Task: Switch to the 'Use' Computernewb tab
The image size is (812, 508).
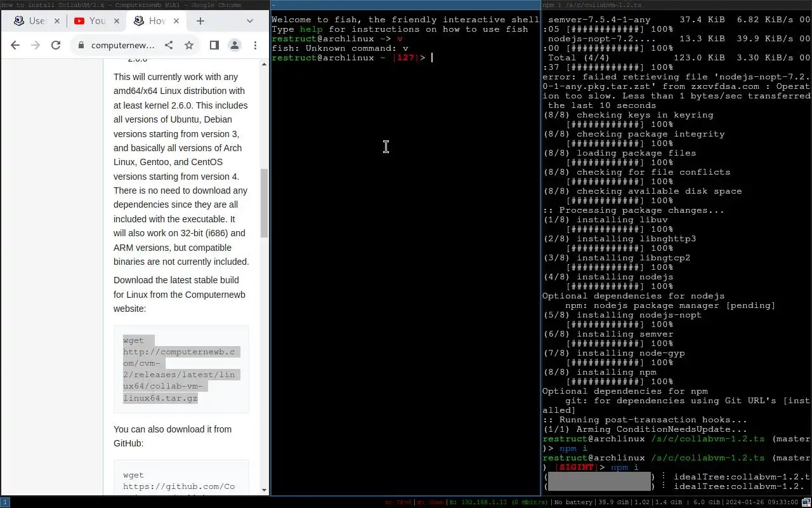Action: pos(37,21)
